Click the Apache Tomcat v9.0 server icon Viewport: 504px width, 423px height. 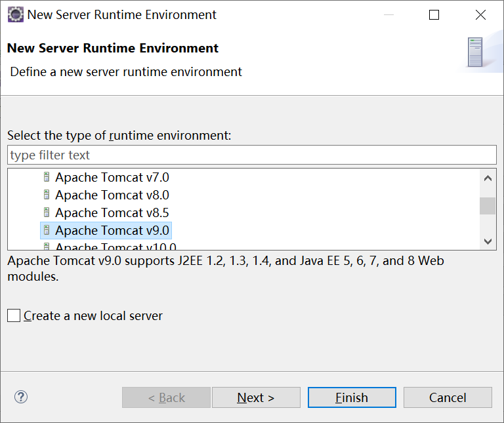(47, 230)
